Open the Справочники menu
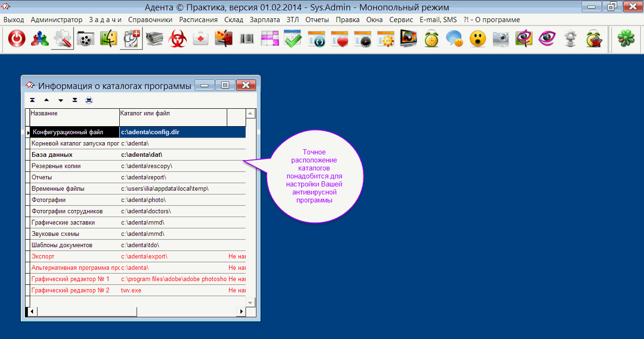 coord(150,20)
